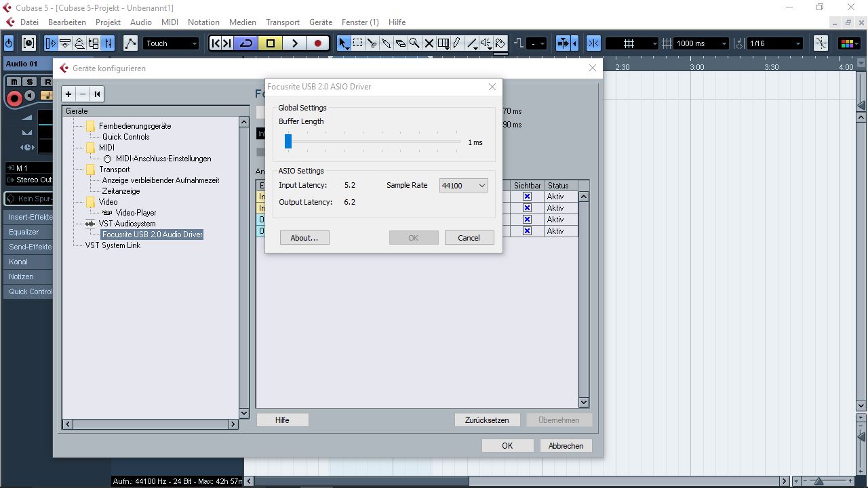This screenshot has width=868, height=488.
Task: Open the Projekt menu
Action: click(108, 22)
